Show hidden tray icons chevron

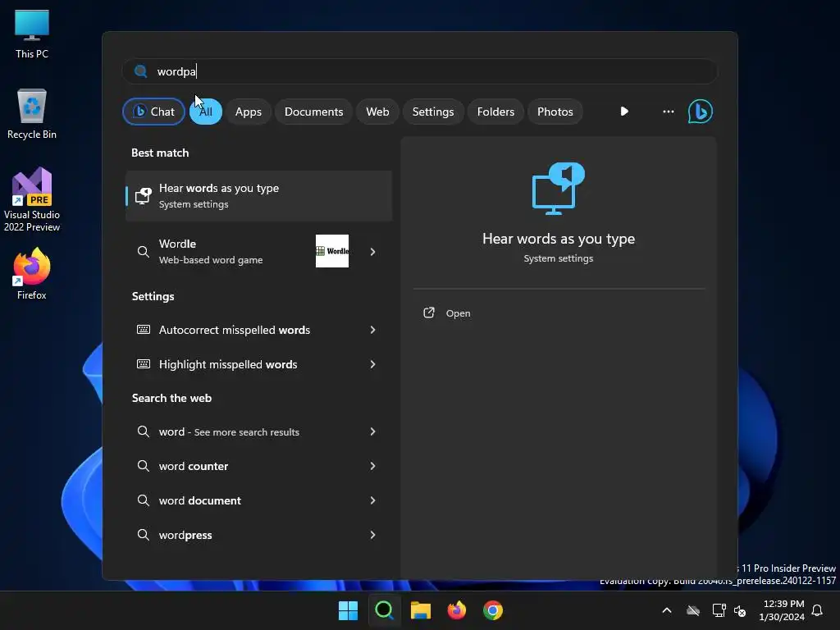(x=667, y=610)
